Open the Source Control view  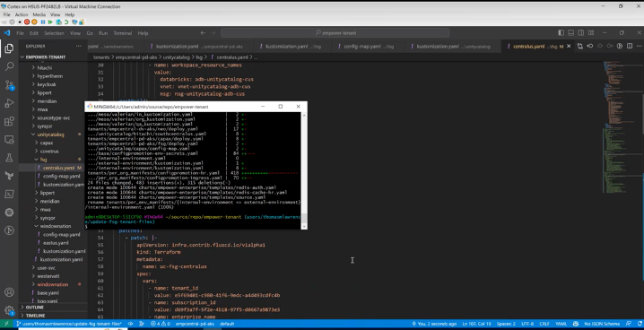[9, 85]
